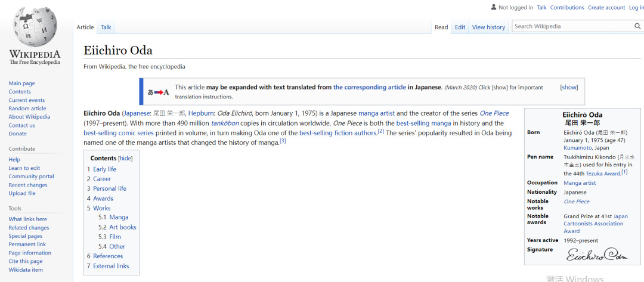
Task: Open the top-bar Talk link
Action: tap(541, 7)
